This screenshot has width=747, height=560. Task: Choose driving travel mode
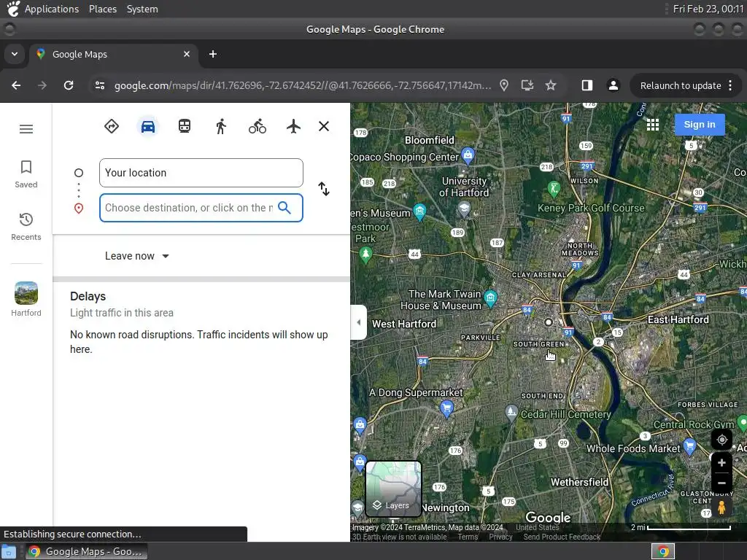[148, 126]
